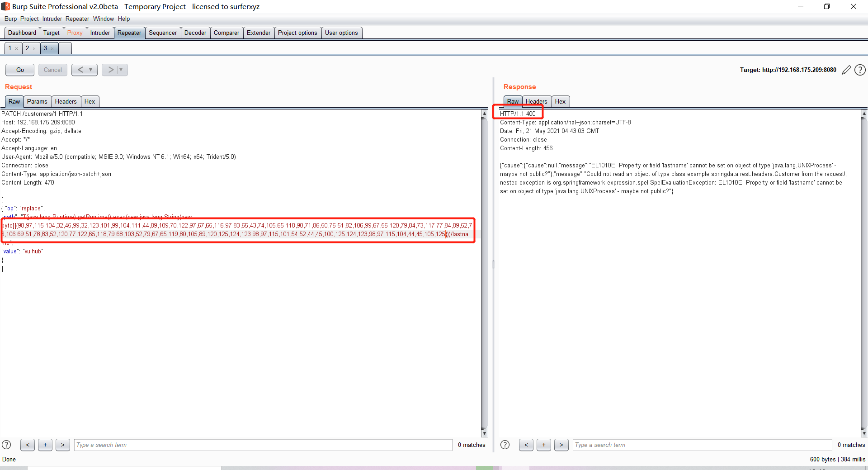The width and height of the screenshot is (868, 470).
Task: Close Repeater tab 3
Action: click(x=52, y=49)
